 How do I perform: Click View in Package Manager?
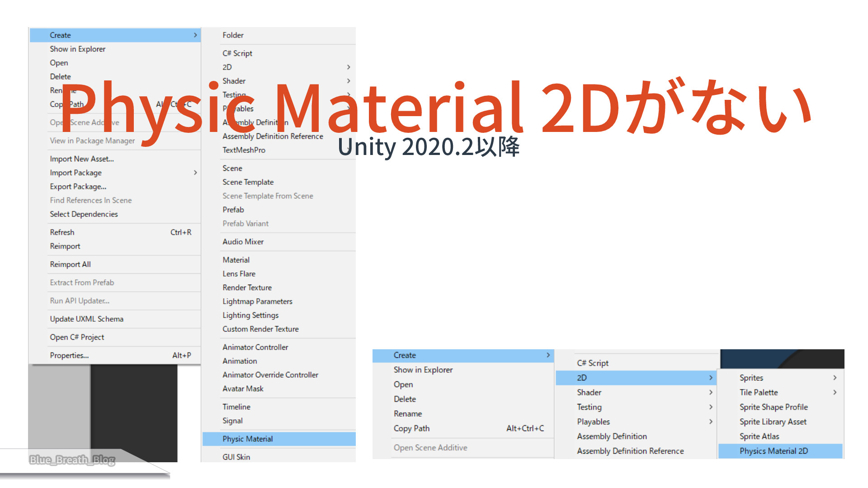(92, 141)
